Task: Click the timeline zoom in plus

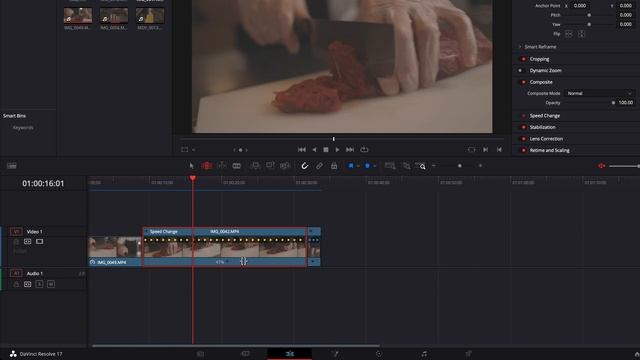Action: (x=480, y=166)
